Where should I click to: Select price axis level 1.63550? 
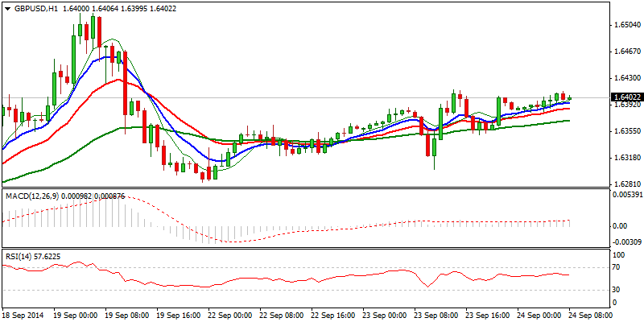pos(626,131)
